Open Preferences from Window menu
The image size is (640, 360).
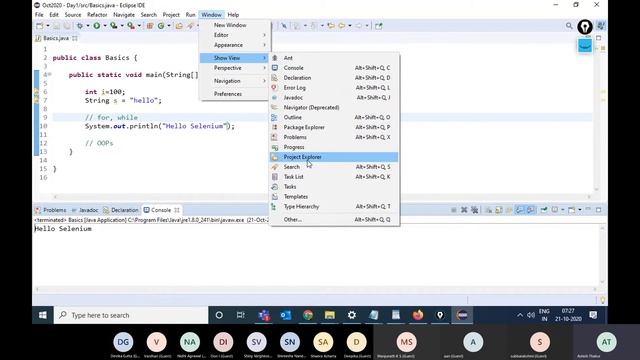(234, 94)
